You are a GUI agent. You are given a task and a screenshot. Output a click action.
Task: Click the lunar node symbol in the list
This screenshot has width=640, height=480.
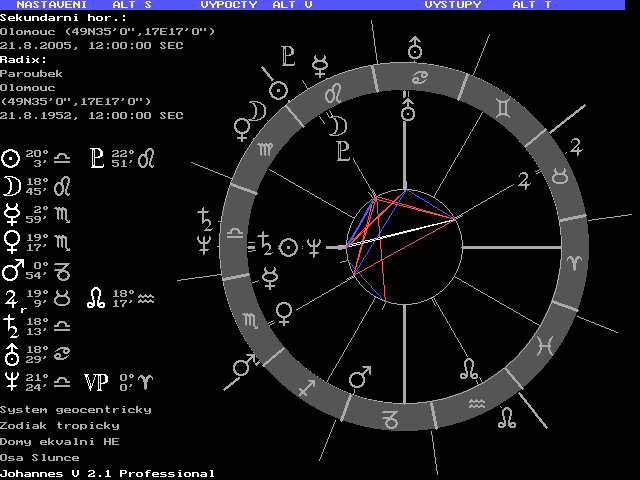click(97, 297)
